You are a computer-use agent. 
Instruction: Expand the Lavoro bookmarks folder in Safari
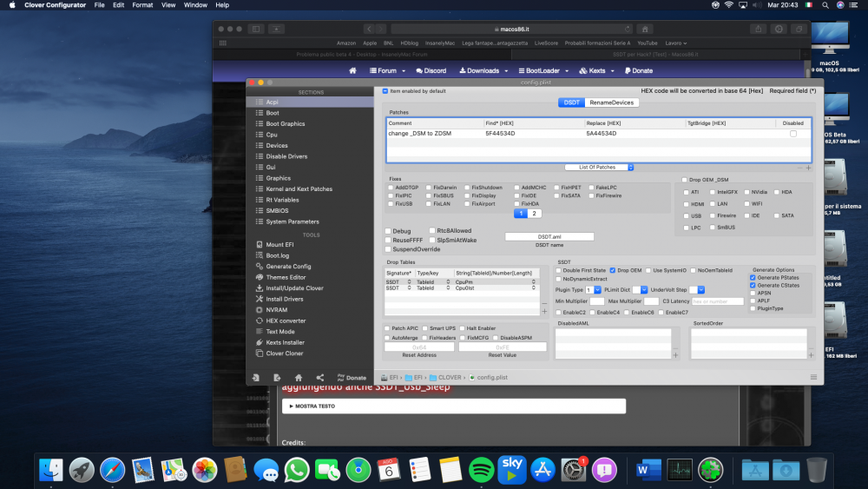click(x=676, y=43)
